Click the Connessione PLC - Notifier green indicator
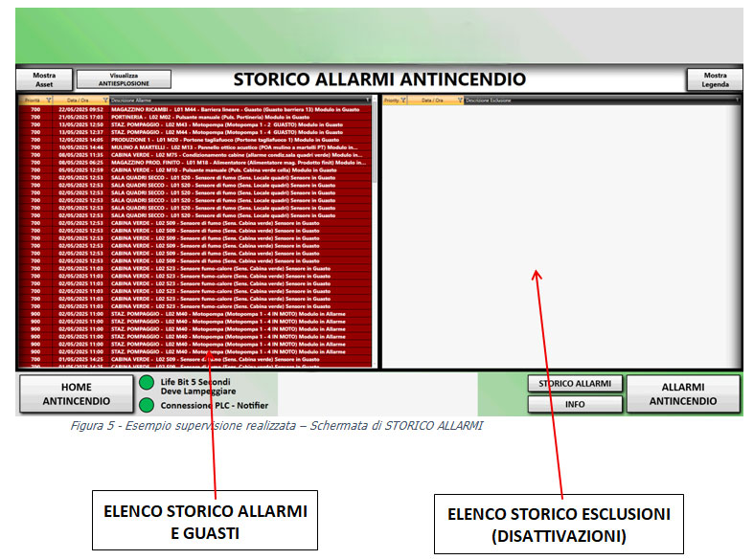The width and height of the screenshot is (754, 560). coord(147,405)
